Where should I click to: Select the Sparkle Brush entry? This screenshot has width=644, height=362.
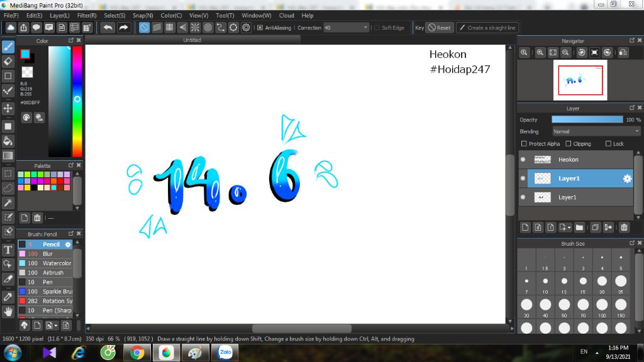click(45, 292)
